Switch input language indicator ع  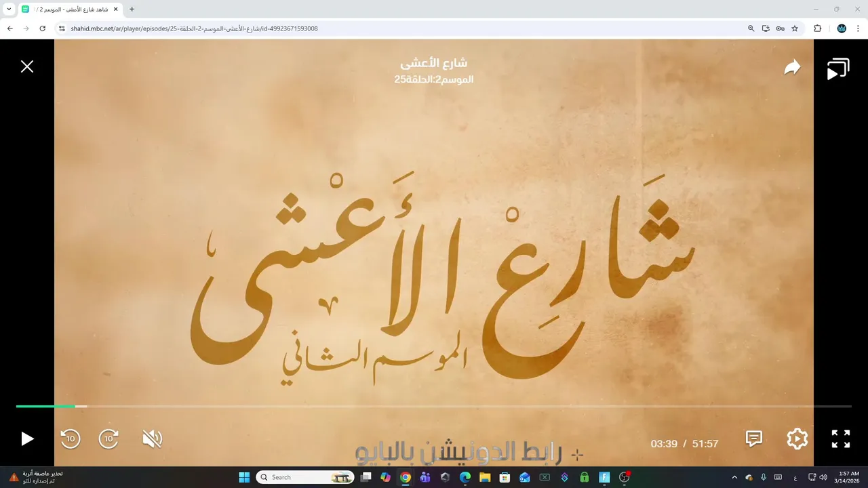(795, 477)
